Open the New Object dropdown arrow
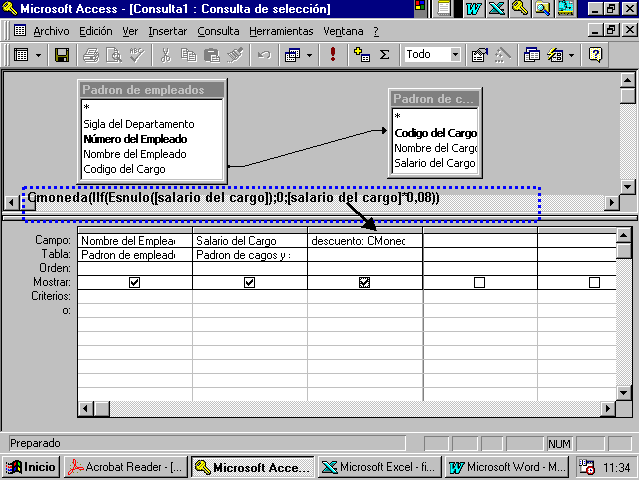The height and width of the screenshot is (480, 639). [x=571, y=55]
